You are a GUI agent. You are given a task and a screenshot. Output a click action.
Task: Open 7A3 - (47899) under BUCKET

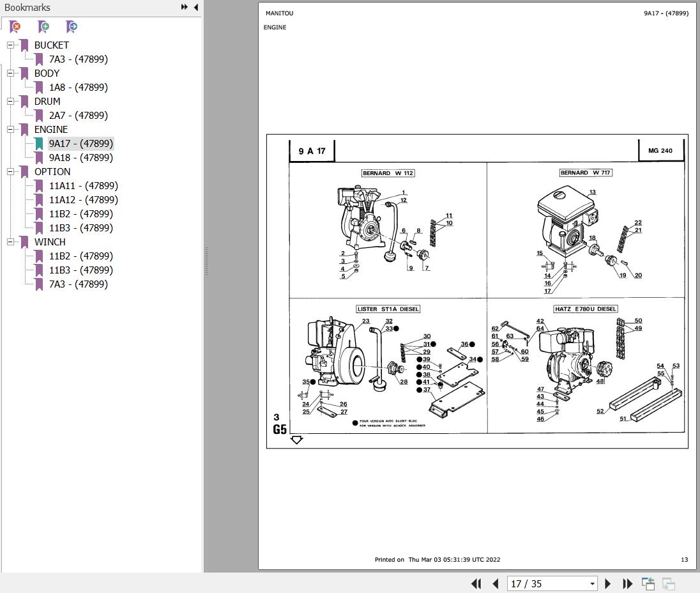pyautogui.click(x=79, y=59)
